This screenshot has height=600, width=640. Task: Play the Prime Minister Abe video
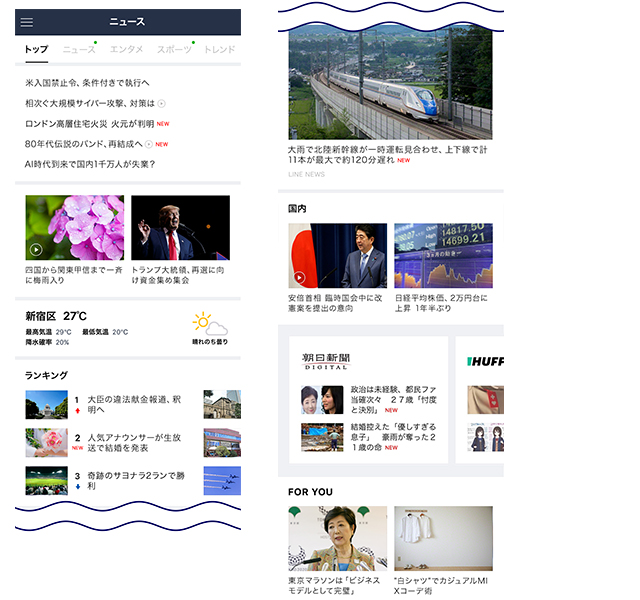click(x=299, y=277)
